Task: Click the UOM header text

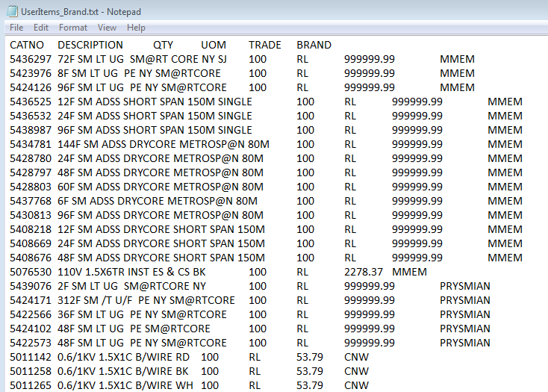Action: pyautogui.click(x=214, y=45)
